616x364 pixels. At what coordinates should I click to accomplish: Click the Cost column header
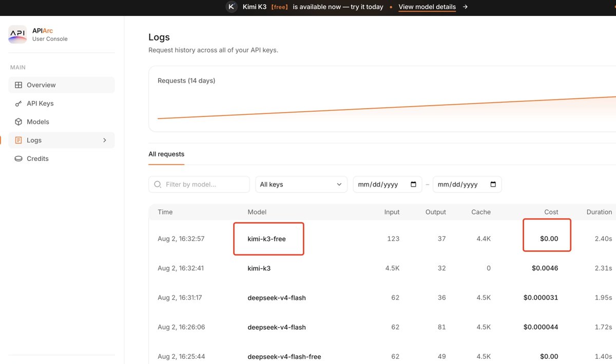tap(551, 212)
